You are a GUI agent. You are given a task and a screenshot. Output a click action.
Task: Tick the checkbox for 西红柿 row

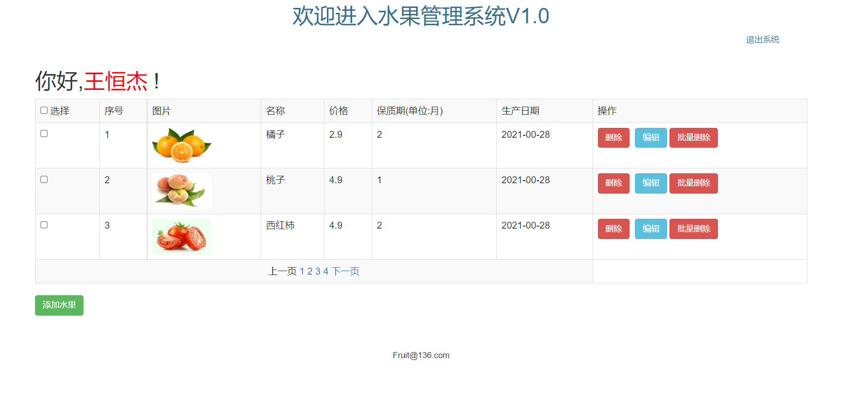click(44, 225)
